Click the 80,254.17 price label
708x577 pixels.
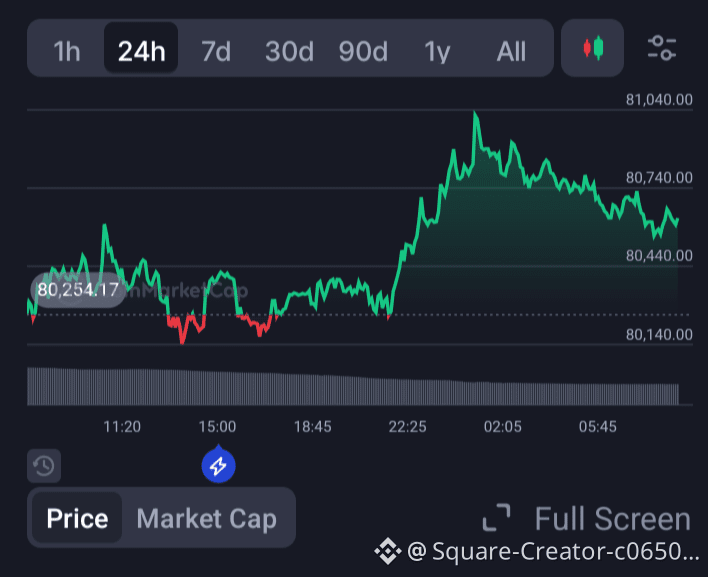78,290
